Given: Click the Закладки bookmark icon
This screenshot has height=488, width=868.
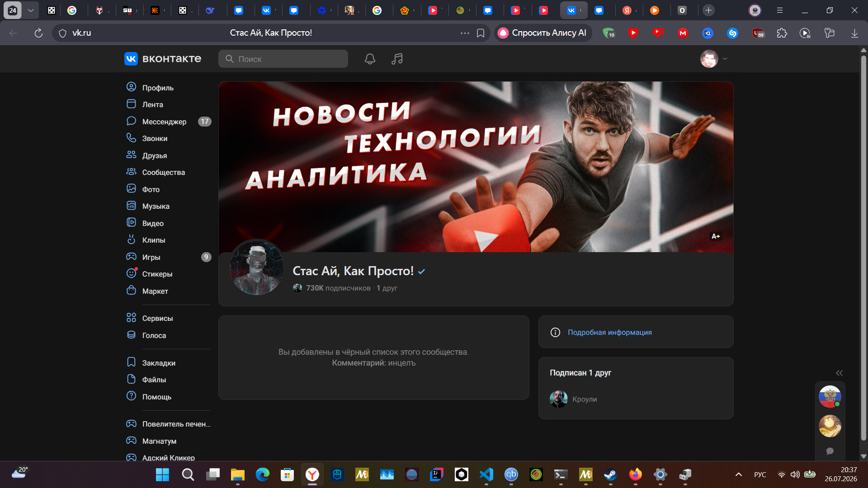Looking at the screenshot, I should pos(131,362).
